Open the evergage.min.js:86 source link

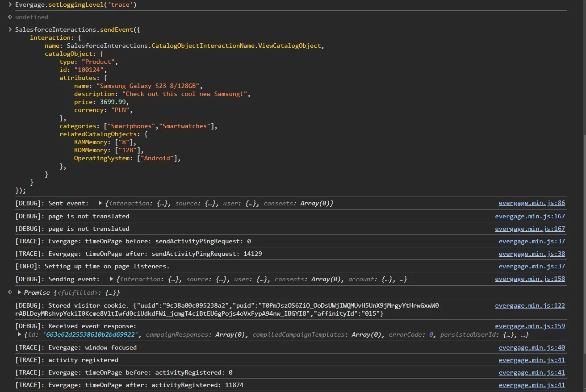point(532,203)
